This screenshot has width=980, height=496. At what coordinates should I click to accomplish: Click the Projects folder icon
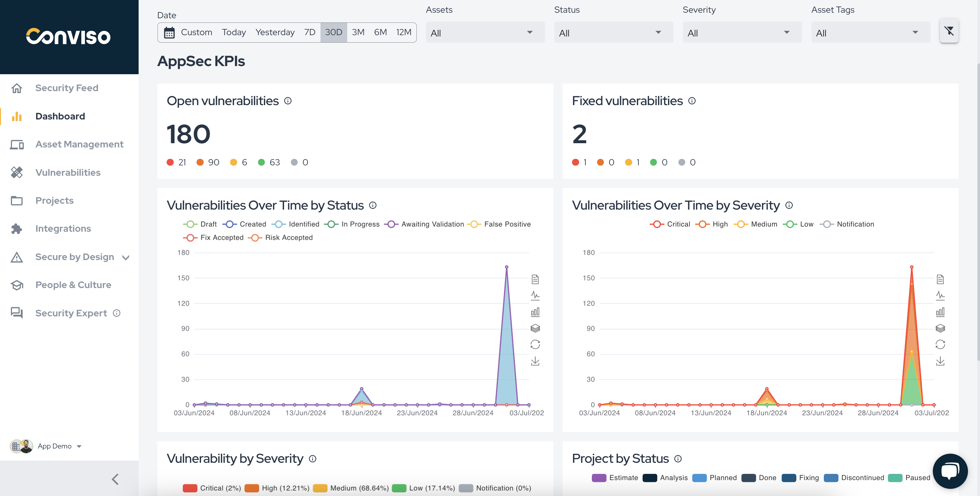(x=17, y=200)
